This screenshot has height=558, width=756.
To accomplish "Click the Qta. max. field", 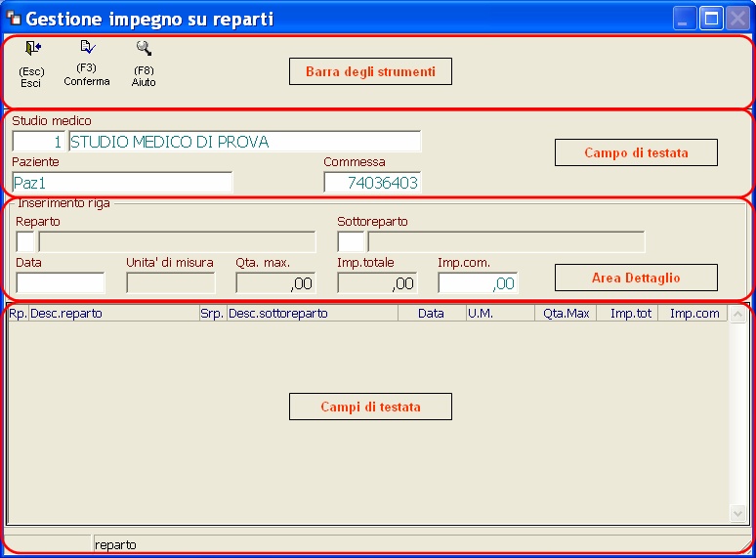I will [275, 283].
